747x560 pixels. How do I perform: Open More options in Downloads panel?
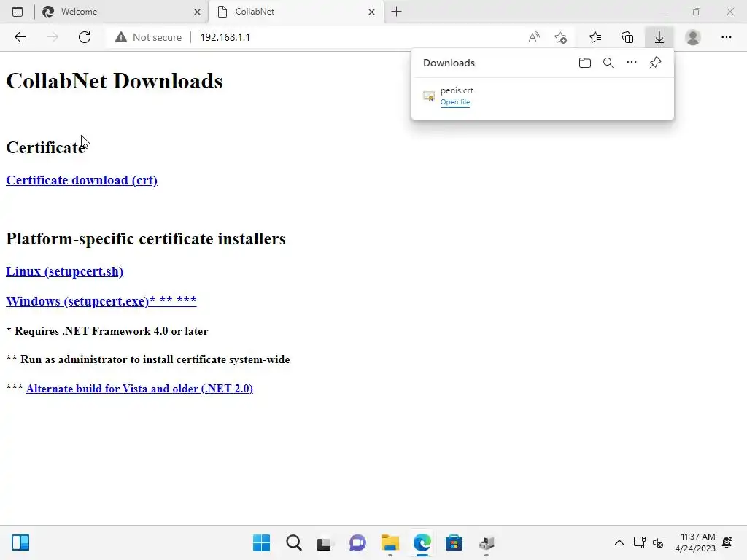(632, 63)
